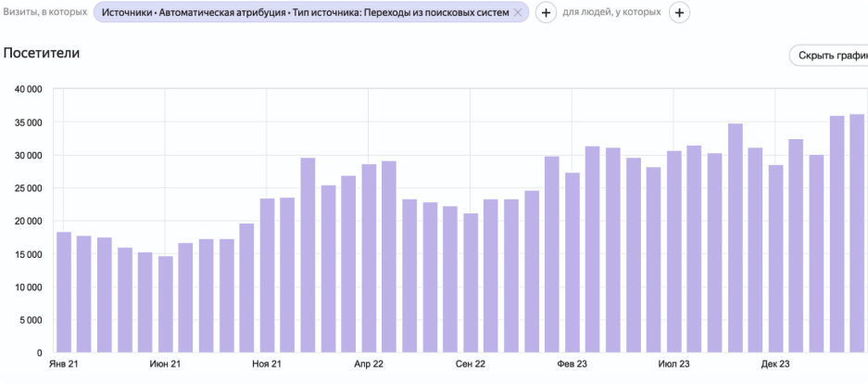Remove the search engine traffic source filter
The width and height of the screenshot is (868, 384).
click(518, 13)
